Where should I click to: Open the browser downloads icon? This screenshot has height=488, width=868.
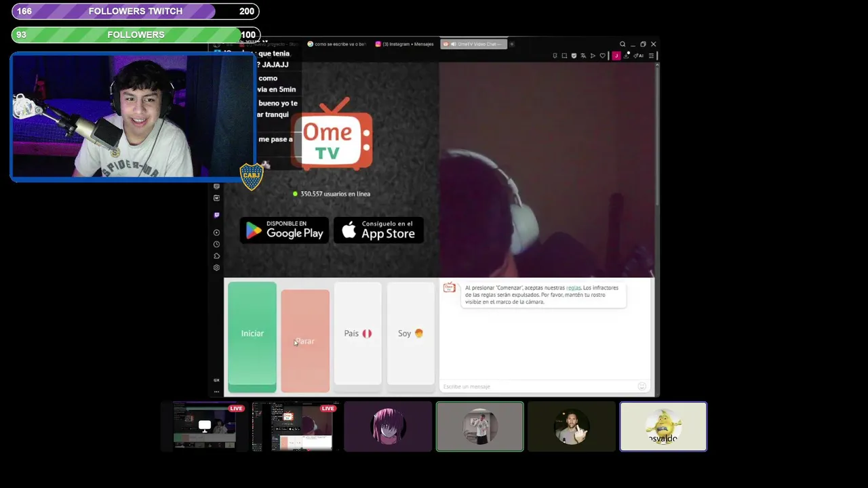[627, 56]
